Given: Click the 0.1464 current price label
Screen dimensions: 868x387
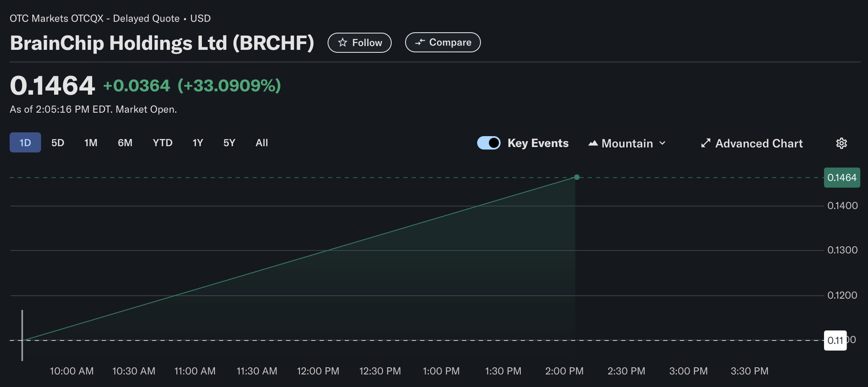Looking at the screenshot, I should click(842, 178).
